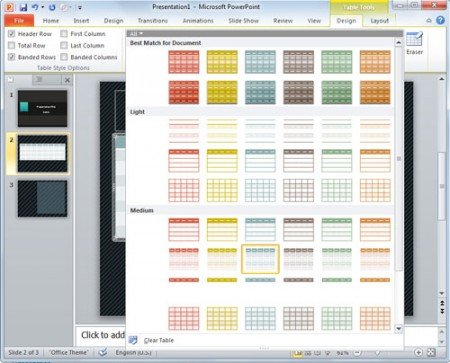Choose brown banded-lines style in Light first row
Image resolution: width=450 pixels, height=363 pixels.
pos(298,131)
